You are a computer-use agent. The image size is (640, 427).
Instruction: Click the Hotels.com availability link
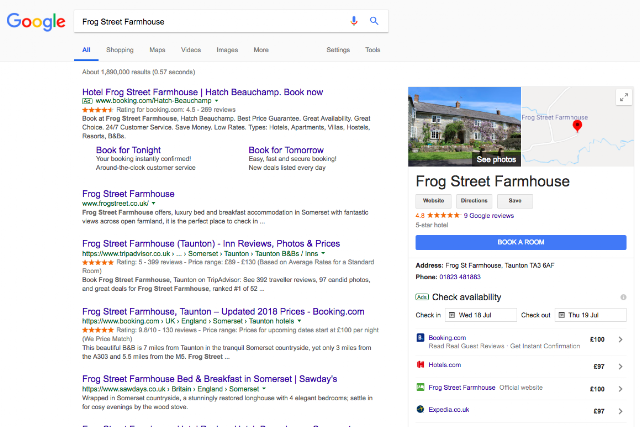(445, 365)
